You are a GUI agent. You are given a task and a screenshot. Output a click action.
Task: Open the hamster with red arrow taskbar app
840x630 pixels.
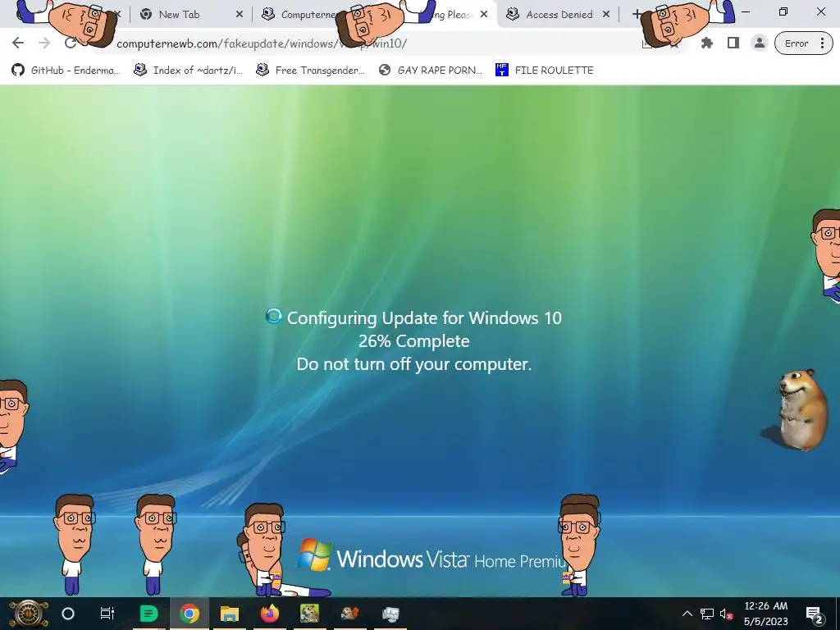click(x=350, y=614)
